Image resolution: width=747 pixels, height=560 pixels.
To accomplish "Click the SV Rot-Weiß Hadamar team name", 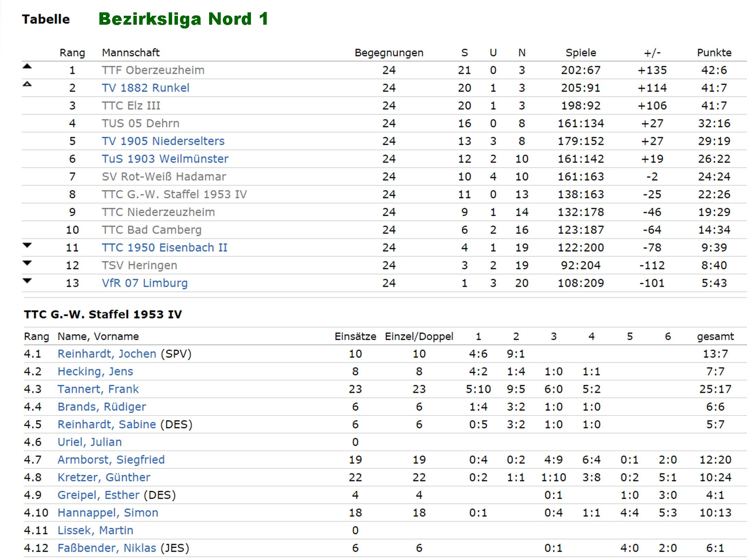I will [164, 177].
